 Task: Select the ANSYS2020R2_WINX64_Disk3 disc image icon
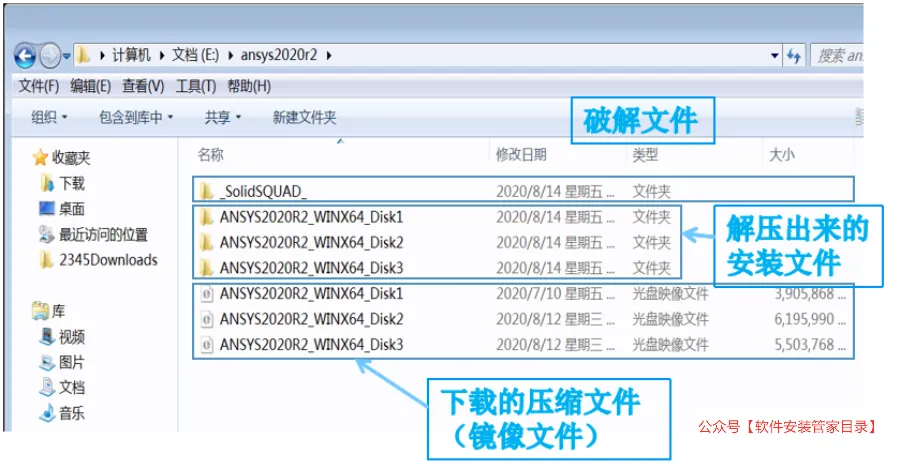(207, 344)
